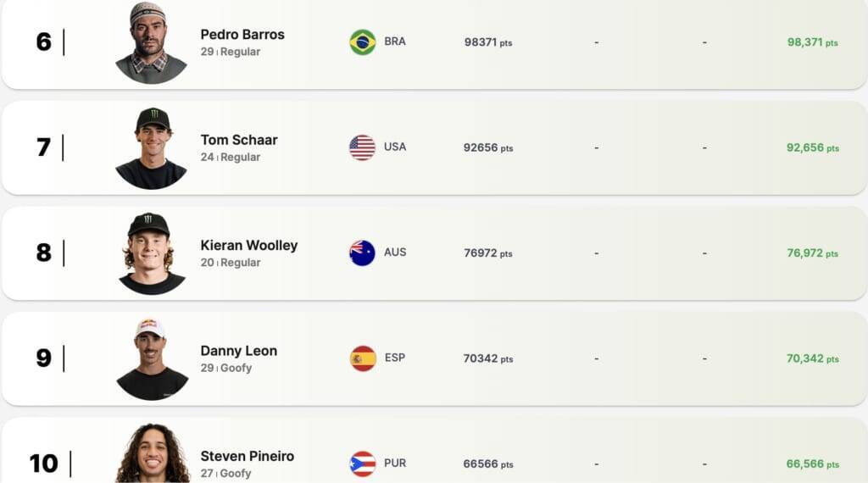
Task: Open Pedro Barros profile photo
Action: pyautogui.click(x=151, y=43)
